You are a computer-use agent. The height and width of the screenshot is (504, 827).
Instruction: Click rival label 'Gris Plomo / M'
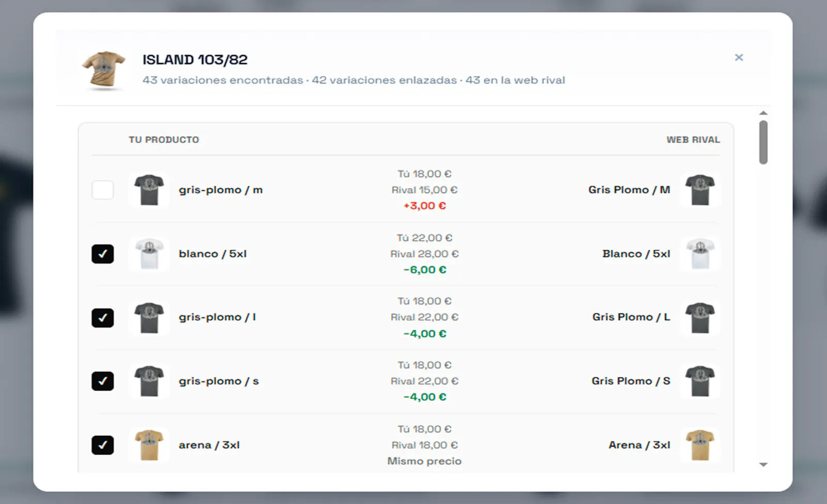pyautogui.click(x=629, y=190)
